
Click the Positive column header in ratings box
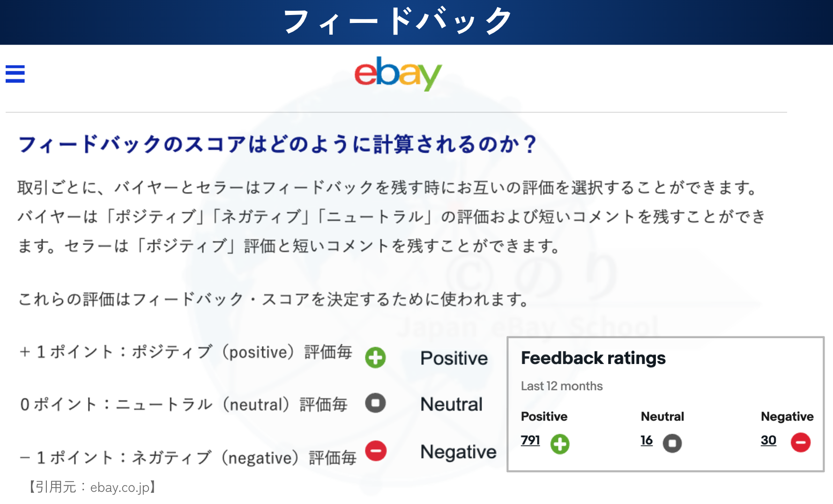tap(544, 416)
